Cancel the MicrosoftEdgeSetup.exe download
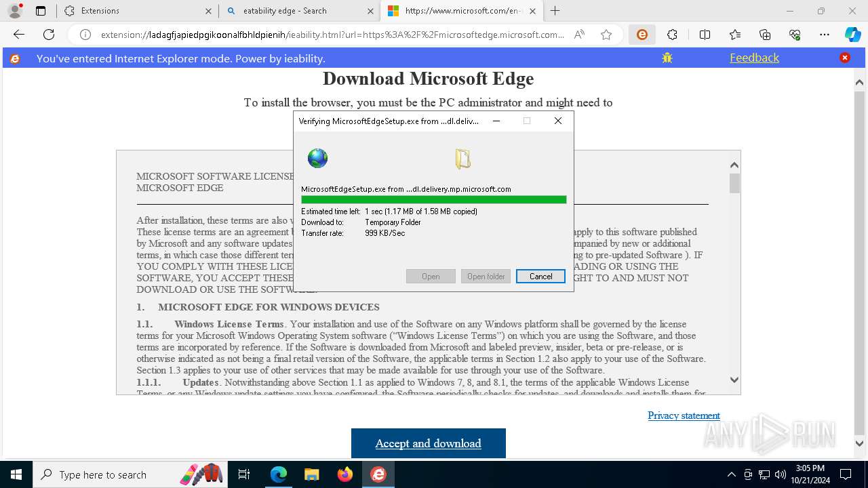Image resolution: width=868 pixels, height=488 pixels. (540, 276)
